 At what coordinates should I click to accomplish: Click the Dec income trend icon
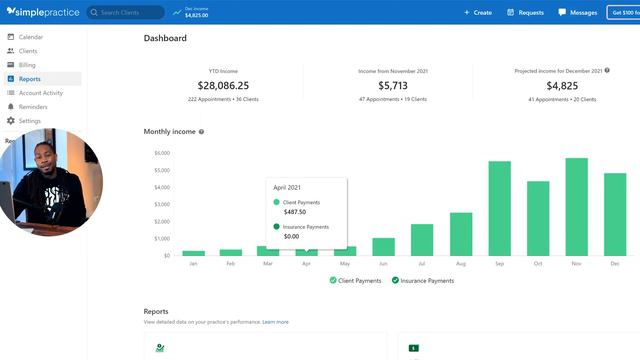pyautogui.click(x=177, y=12)
